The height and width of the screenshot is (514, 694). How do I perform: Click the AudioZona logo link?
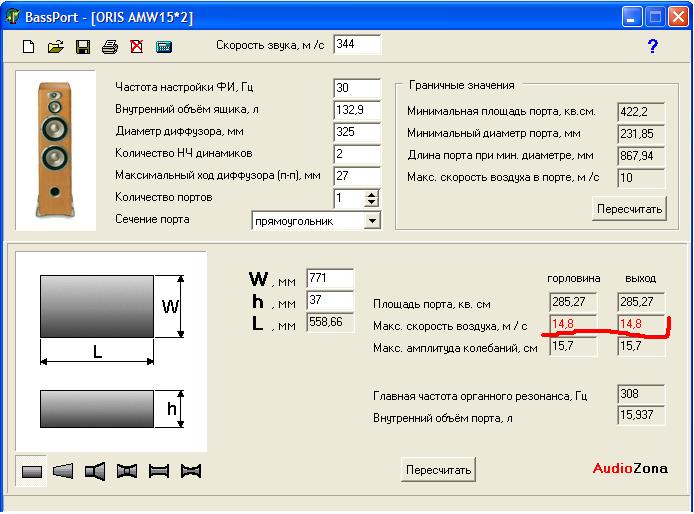click(x=630, y=468)
